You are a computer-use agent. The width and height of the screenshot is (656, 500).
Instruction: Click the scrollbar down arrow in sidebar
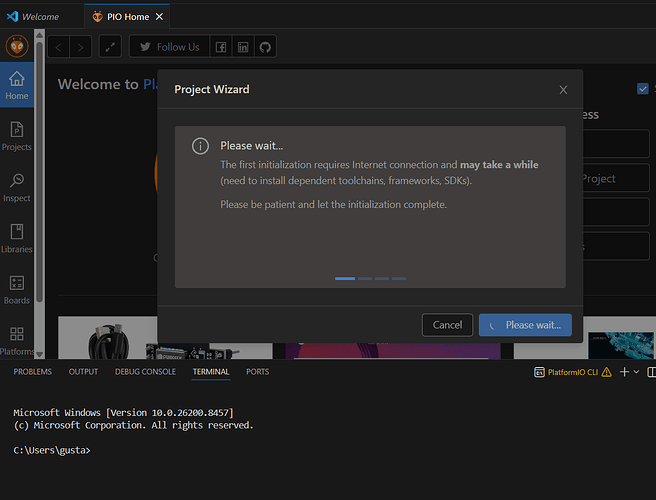39,354
